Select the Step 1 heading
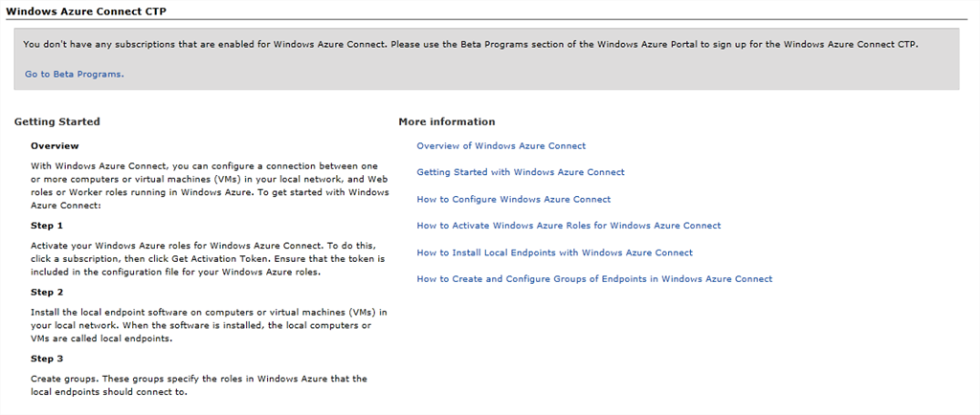 pyautogui.click(x=47, y=226)
